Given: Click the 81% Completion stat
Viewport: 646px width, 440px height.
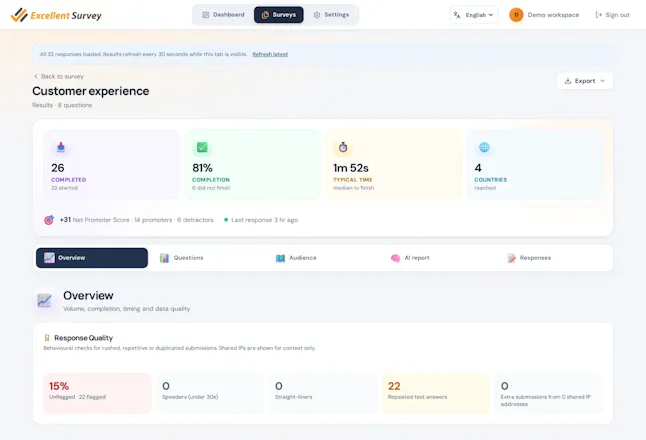Looking at the screenshot, I should (253, 165).
